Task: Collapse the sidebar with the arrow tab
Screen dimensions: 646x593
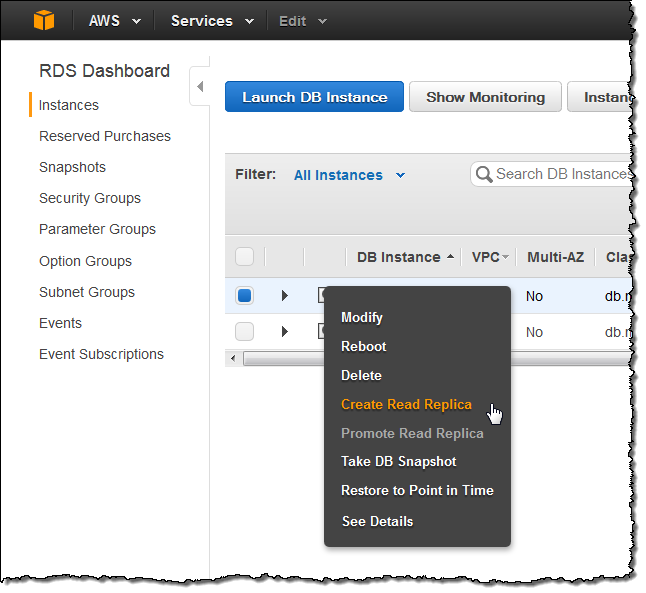Action: coord(199,87)
